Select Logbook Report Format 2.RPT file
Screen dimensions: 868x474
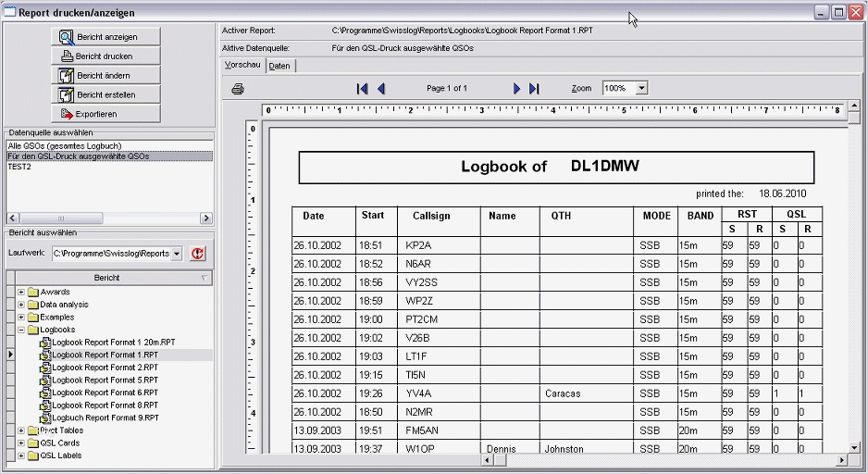[x=105, y=368]
